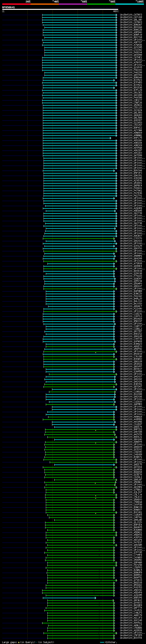Select the UniRef100_B0KWS0 hit label
Screen dimensions: 146x644
131,359
